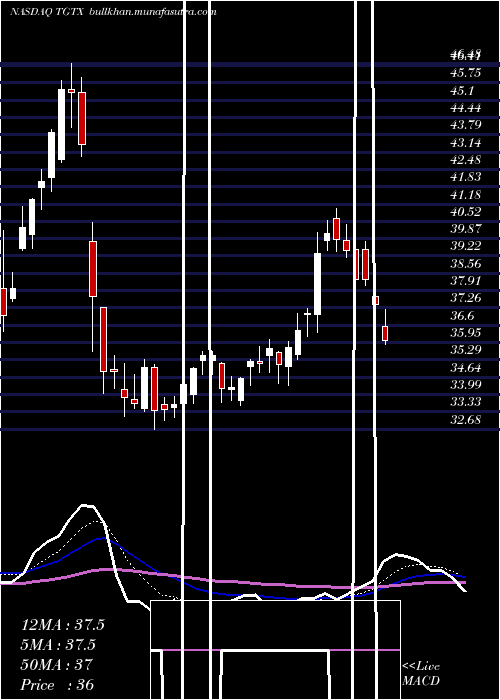Click the Price : 36 reading
The width and height of the screenshot is (500, 700).
57,685
